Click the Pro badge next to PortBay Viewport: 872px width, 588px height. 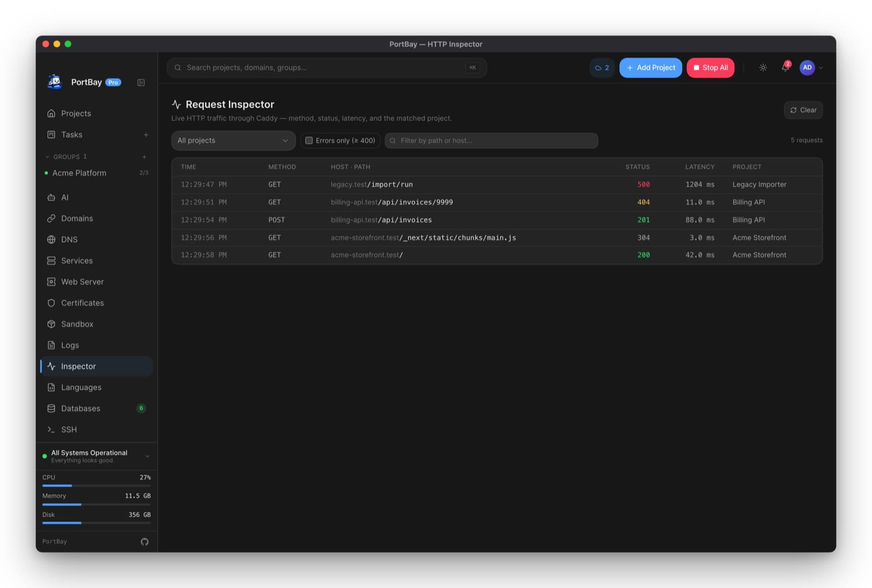[x=113, y=82]
